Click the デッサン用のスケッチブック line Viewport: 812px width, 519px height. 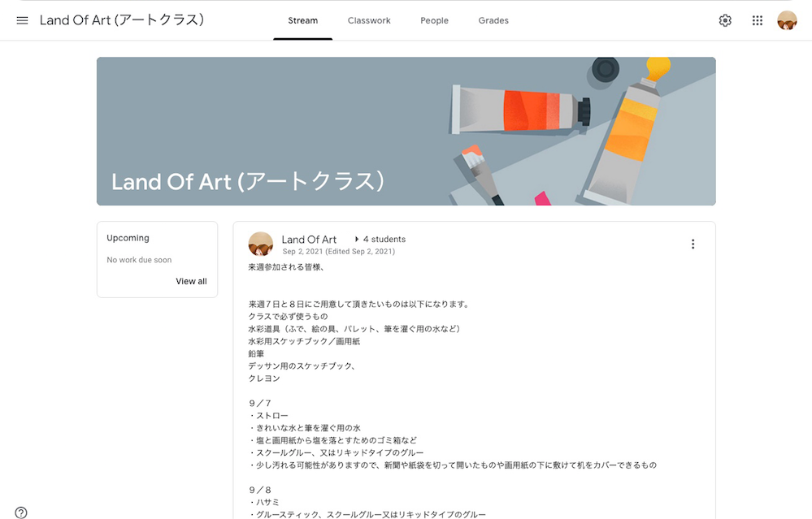point(302,365)
